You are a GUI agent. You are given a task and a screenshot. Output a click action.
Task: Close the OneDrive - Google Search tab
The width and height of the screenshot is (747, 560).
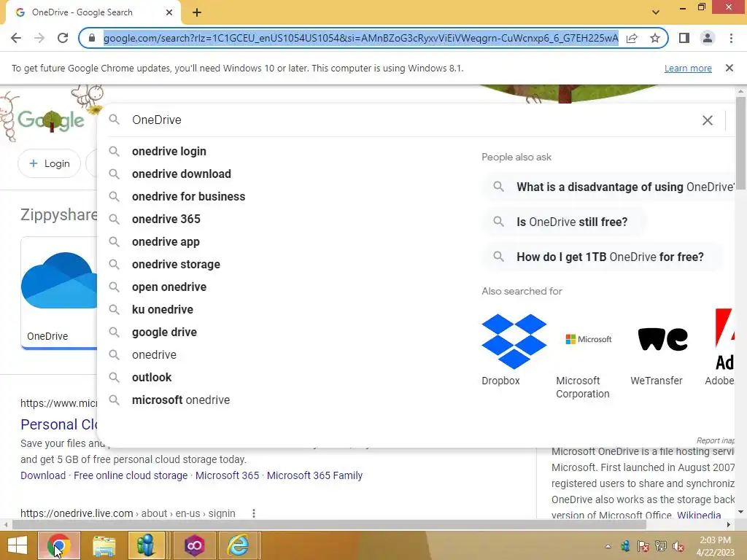[x=169, y=12]
